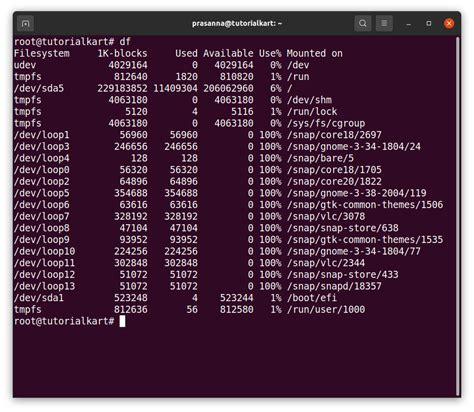This screenshot has width=474, height=412.
Task: Click the 'Available' column header
Action: 228,53
